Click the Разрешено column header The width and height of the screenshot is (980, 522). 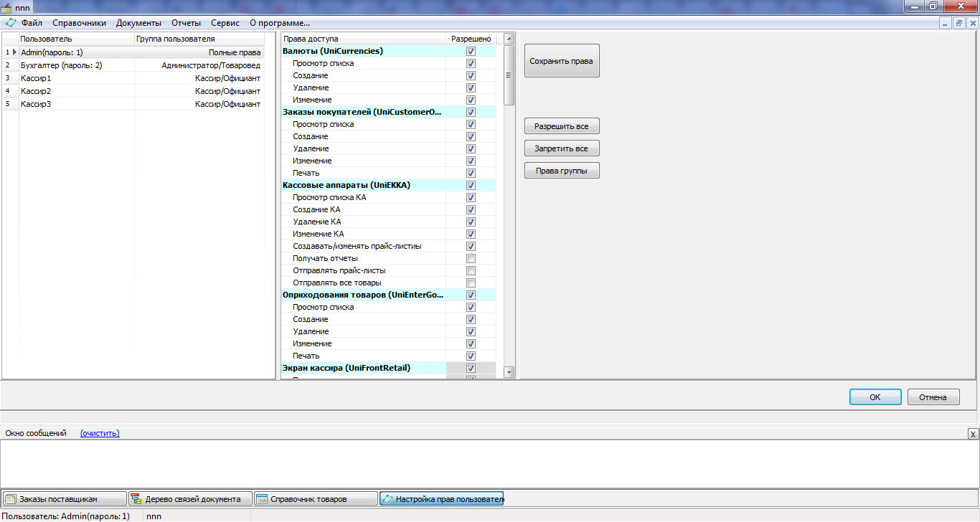(471, 39)
